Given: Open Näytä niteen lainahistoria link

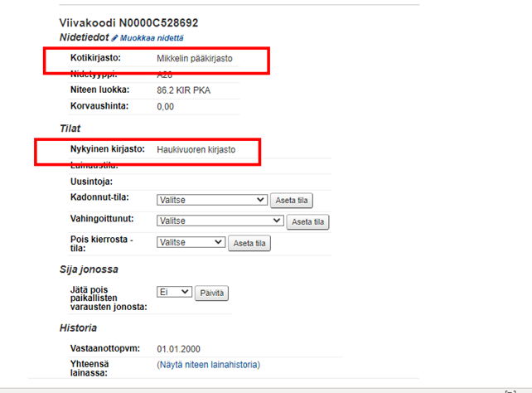Looking at the screenshot, I should click(x=208, y=365).
